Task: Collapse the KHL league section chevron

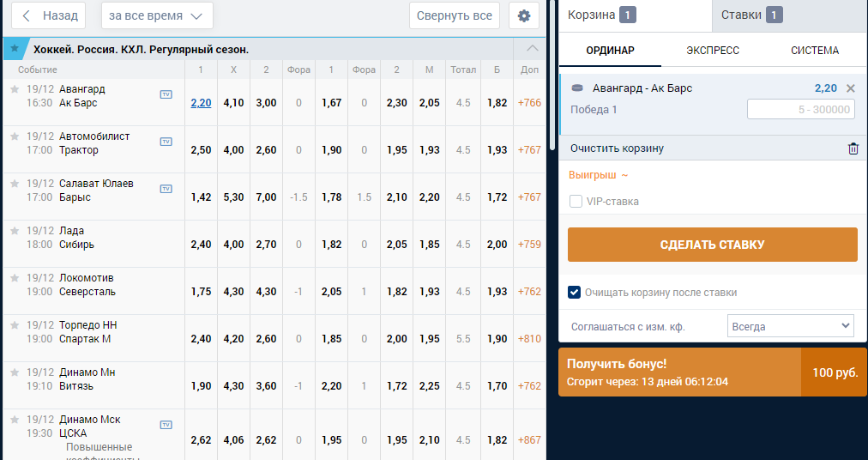Action: click(532, 48)
